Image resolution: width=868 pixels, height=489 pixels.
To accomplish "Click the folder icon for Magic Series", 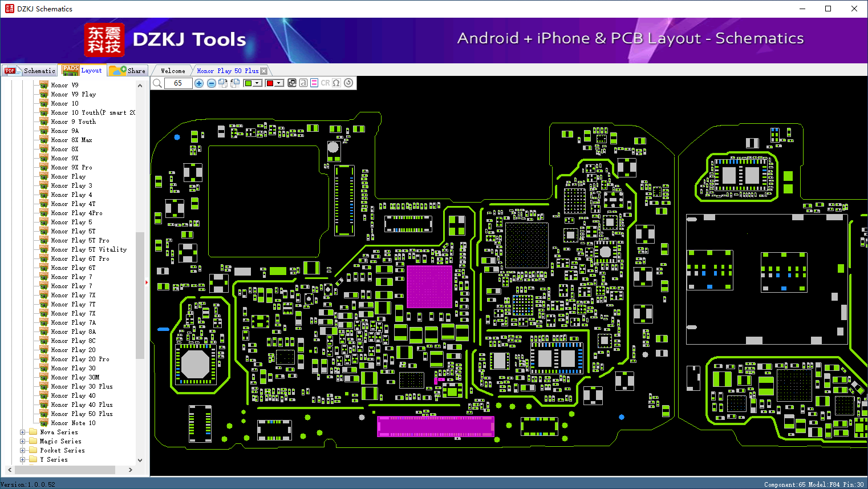I will coord(33,441).
